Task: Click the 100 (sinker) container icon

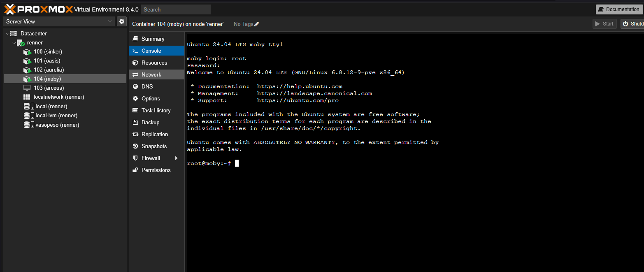Action: (x=27, y=52)
